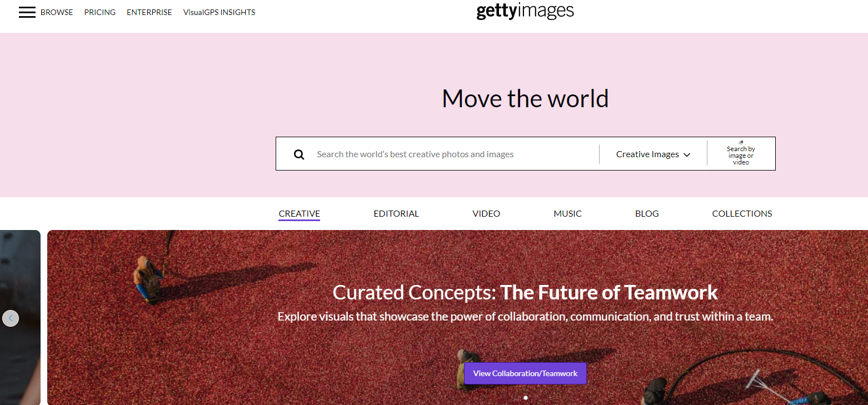Open the MUSIC tab
The image size is (868, 405).
(568, 214)
